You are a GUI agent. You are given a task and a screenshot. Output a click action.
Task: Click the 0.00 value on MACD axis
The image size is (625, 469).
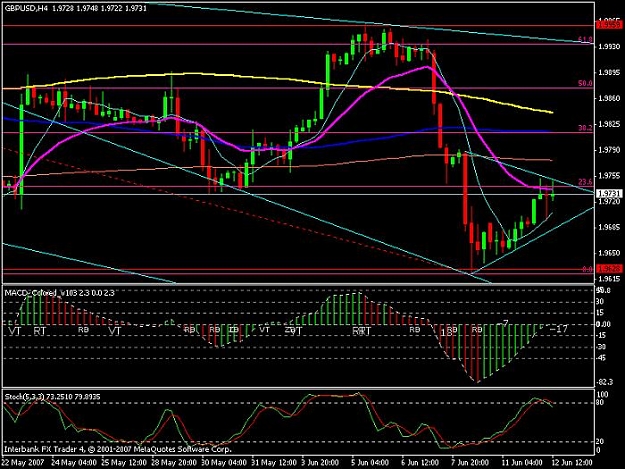pyautogui.click(x=603, y=324)
